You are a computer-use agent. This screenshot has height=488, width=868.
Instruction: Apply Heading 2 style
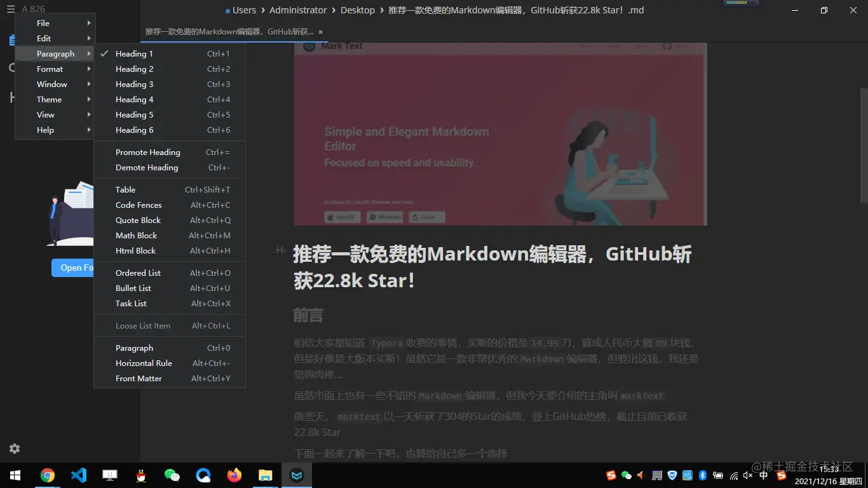[170, 69]
